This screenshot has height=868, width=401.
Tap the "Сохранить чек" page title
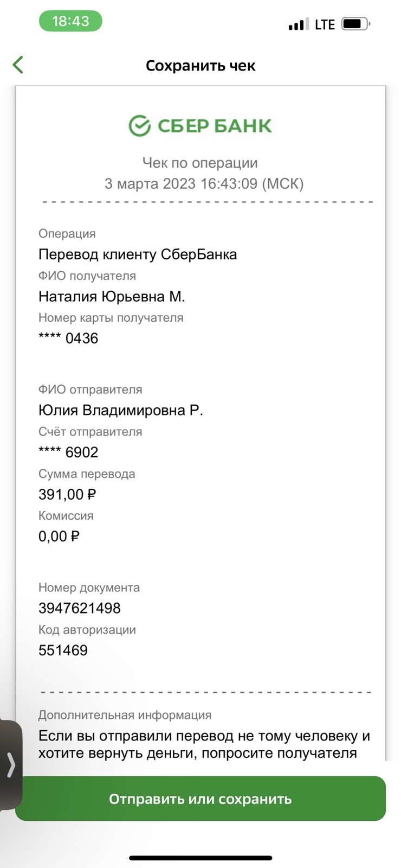tap(200, 66)
